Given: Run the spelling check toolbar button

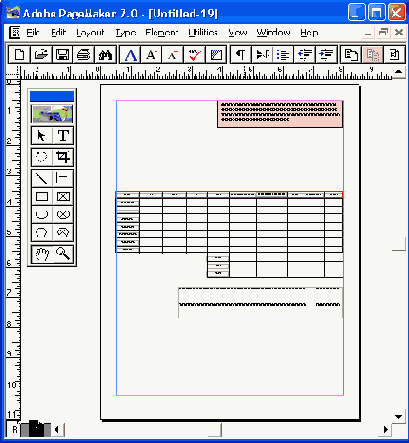Looking at the screenshot, I should (194, 54).
